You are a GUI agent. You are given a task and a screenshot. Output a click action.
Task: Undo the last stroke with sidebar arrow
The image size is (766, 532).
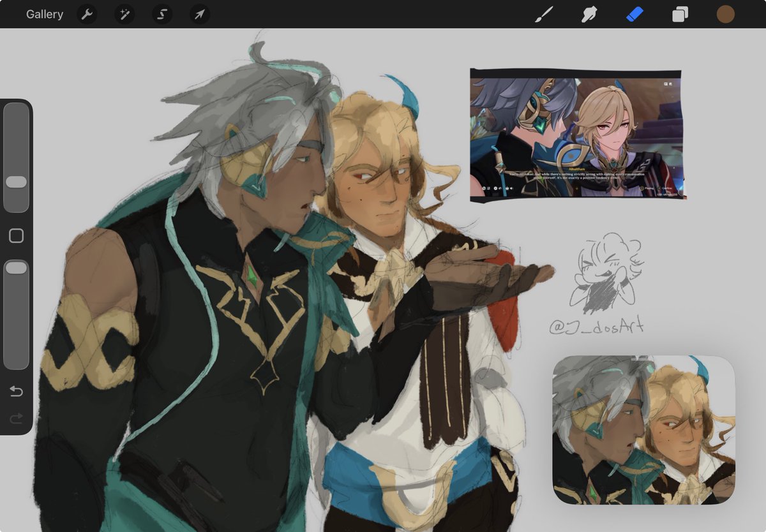(x=16, y=391)
